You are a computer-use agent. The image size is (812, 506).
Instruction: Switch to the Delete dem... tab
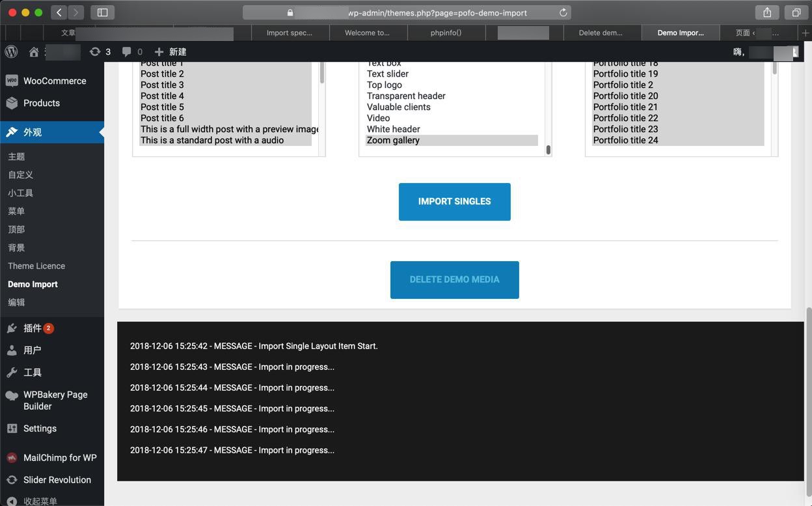[x=601, y=33]
